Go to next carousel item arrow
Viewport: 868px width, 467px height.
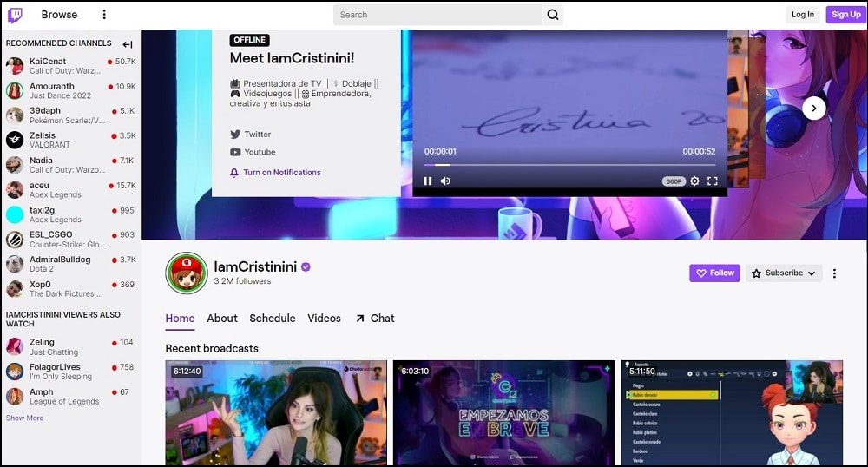[x=814, y=109]
